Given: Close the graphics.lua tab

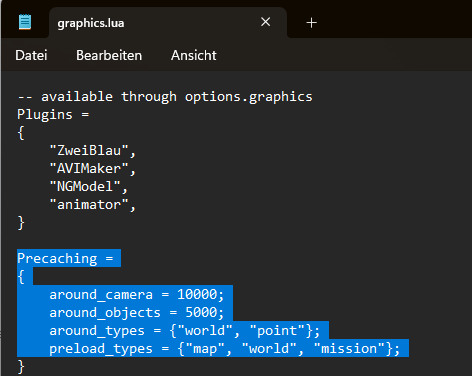Looking at the screenshot, I should click(x=265, y=22).
